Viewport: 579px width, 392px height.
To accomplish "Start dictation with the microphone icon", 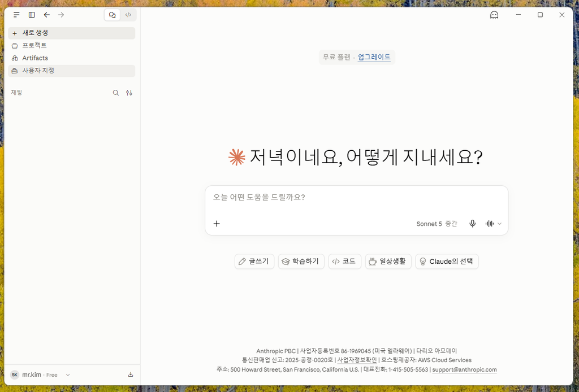I will tap(472, 224).
